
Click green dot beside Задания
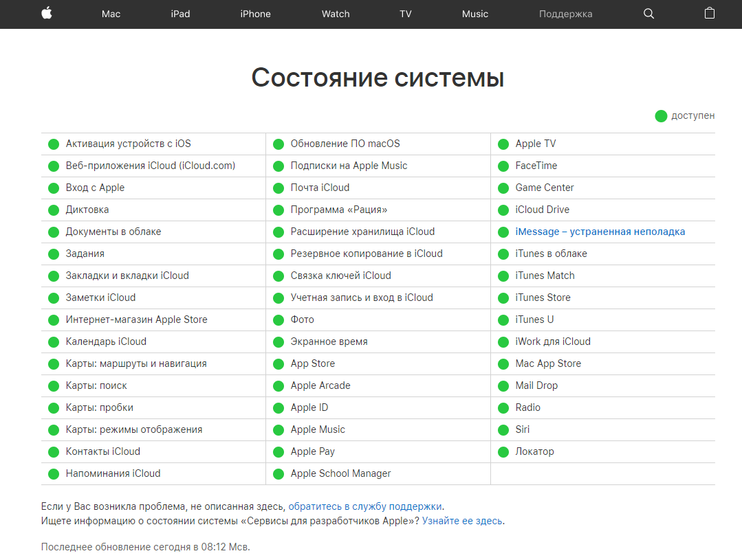click(x=54, y=254)
